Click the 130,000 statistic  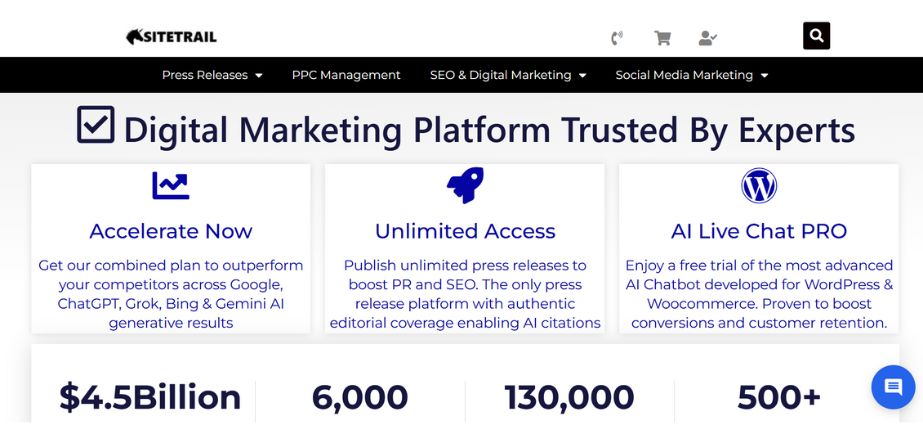click(569, 397)
